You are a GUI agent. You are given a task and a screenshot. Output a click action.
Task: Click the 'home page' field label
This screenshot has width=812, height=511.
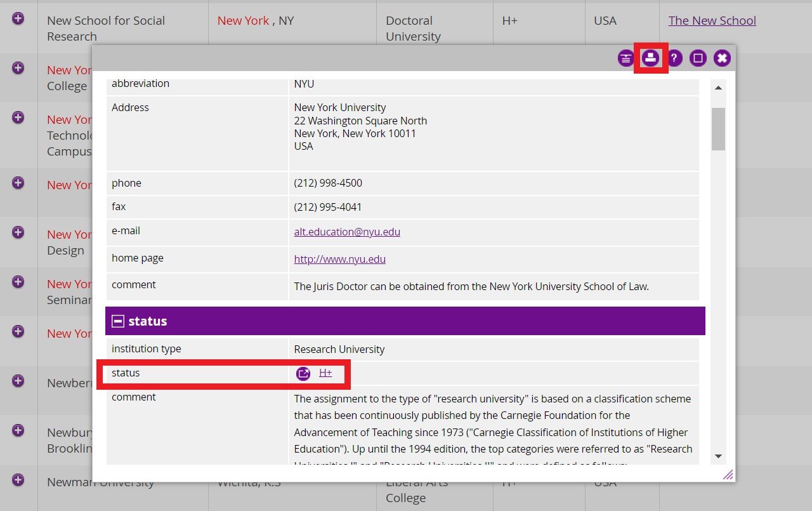pos(138,258)
